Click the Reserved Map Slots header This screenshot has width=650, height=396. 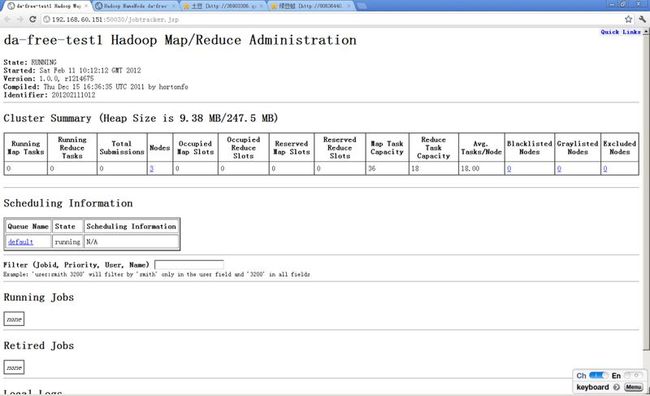tap(292, 148)
